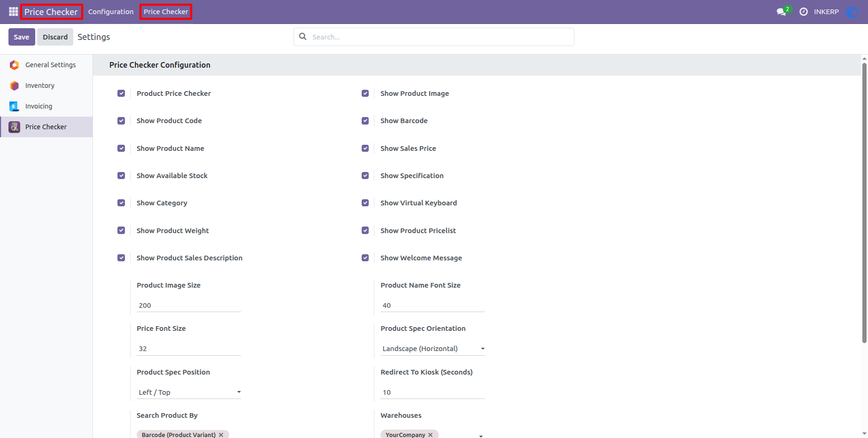The width and height of the screenshot is (868, 438).
Task: Click the Search settings field
Action: point(434,37)
